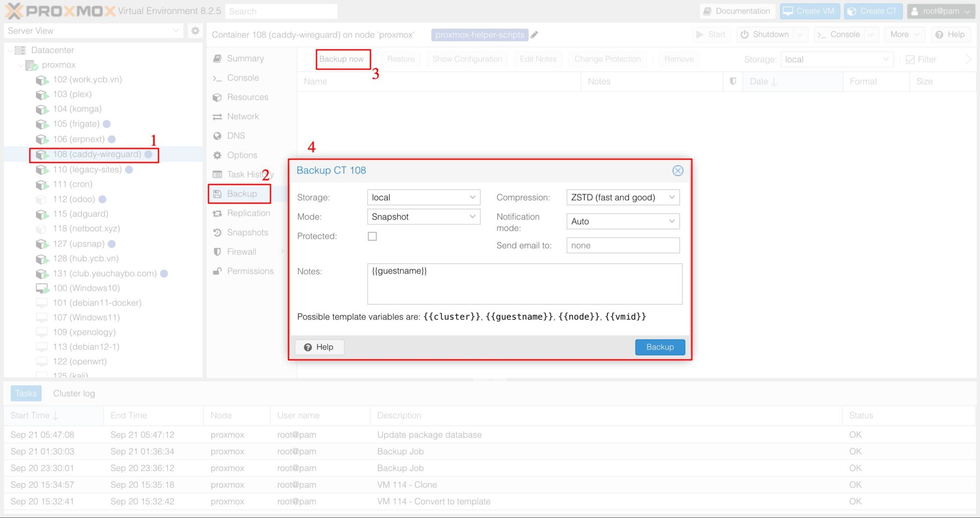The width and height of the screenshot is (980, 518).
Task: Click the container icon for 103 (plex)
Action: pos(42,95)
